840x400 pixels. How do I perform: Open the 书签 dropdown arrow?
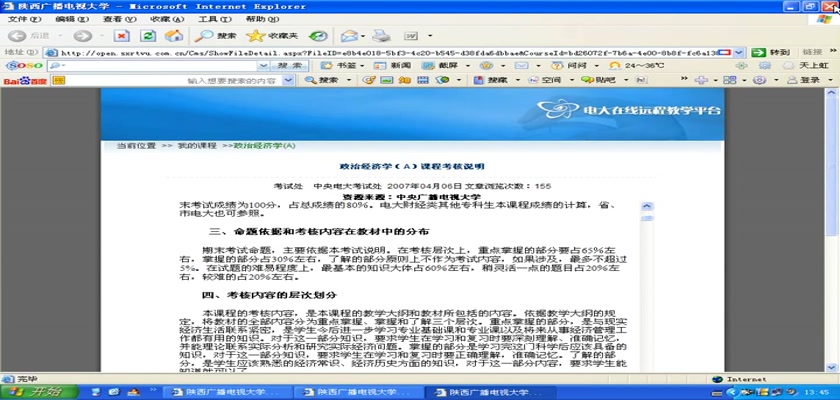(x=362, y=65)
